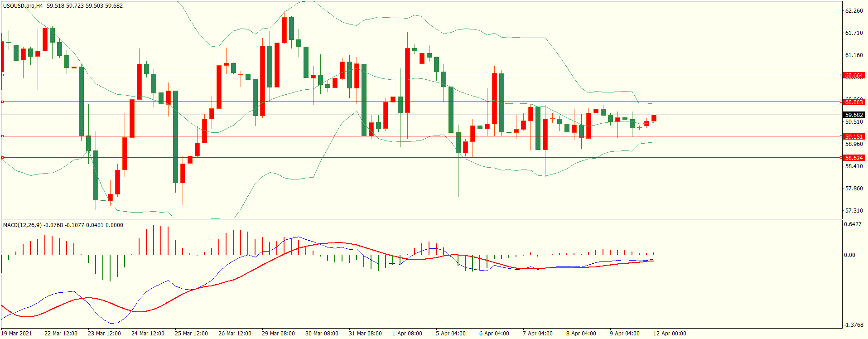The image size is (868, 339).
Task: Select the last red candle on the chart
Action: (654, 118)
